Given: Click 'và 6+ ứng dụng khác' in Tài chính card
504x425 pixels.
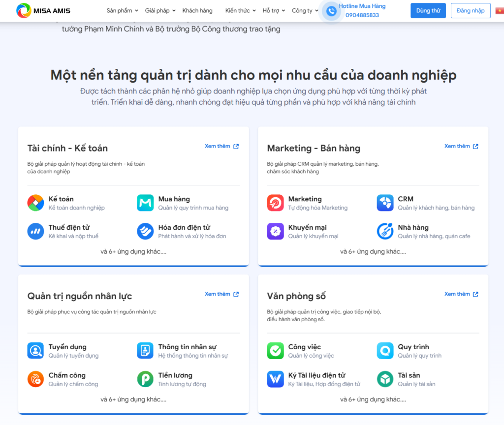Looking at the screenshot, I should click(133, 251).
